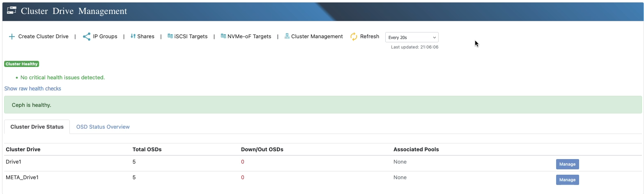The image size is (644, 194).
Task: Expand Show raw health checks
Action: [32, 88]
